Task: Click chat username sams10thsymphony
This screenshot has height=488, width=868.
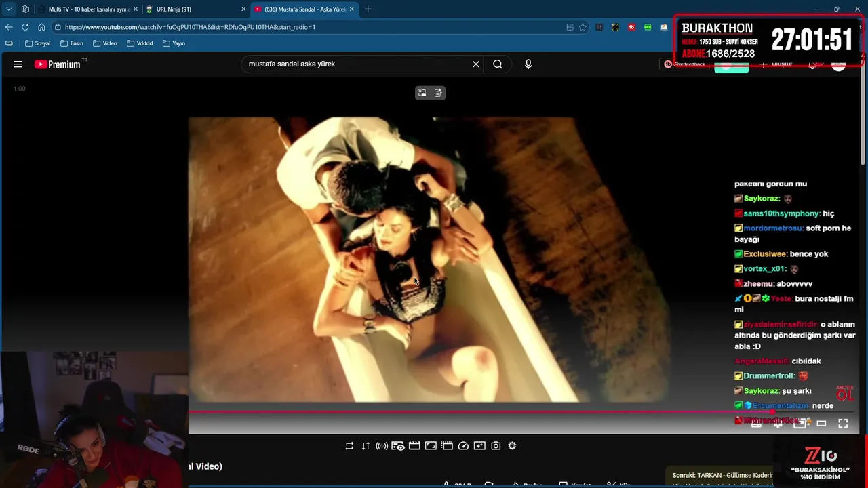Action: click(x=782, y=213)
